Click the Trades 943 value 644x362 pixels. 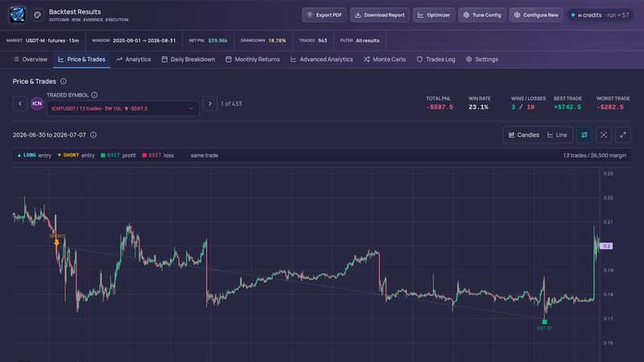323,41
